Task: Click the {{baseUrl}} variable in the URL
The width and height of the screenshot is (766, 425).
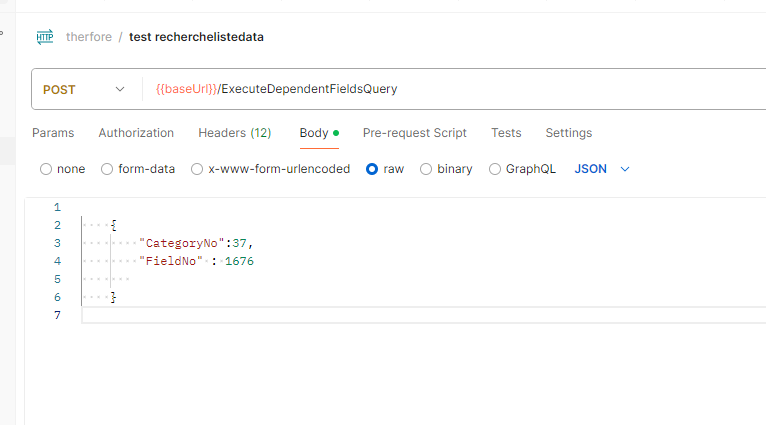Action: point(186,89)
